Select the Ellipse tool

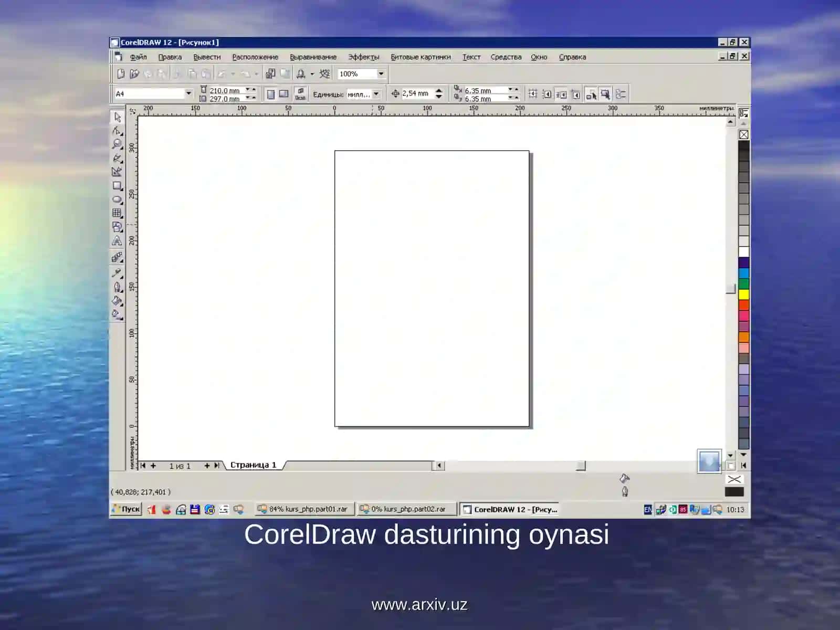click(117, 199)
